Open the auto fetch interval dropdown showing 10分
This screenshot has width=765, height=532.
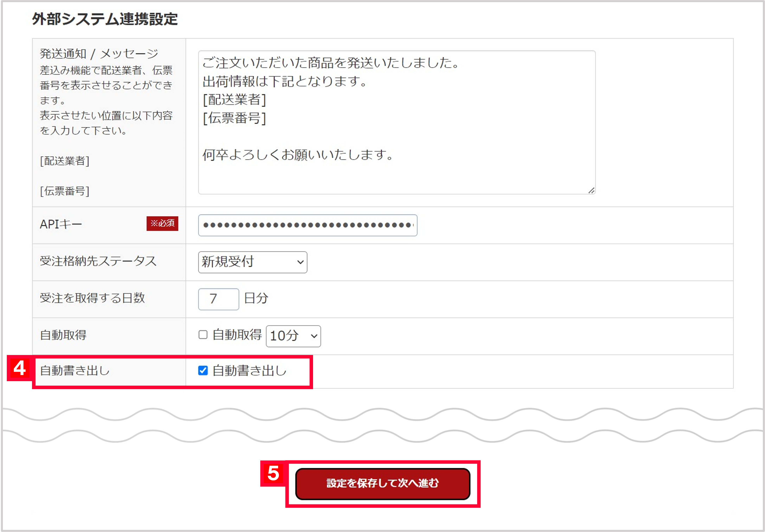tap(293, 336)
